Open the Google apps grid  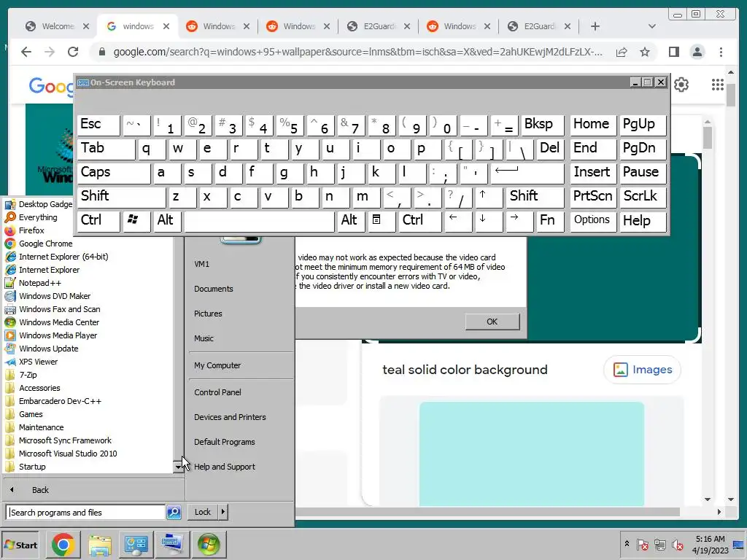pos(718,85)
